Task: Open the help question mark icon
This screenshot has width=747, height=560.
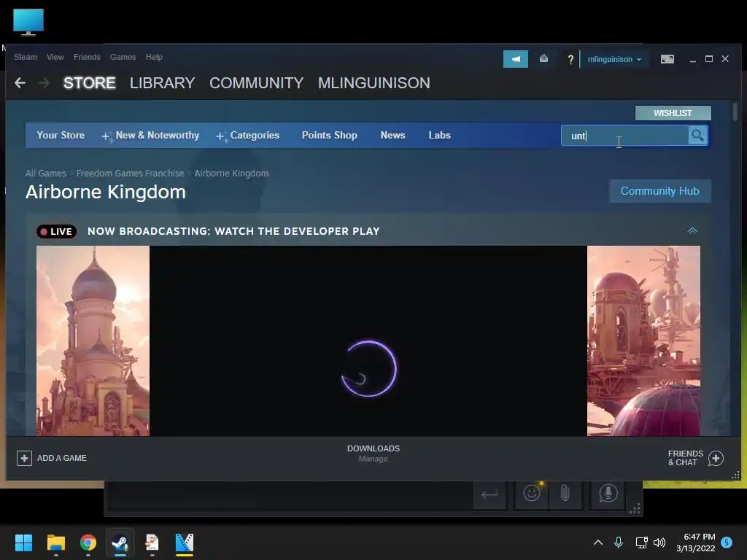Action: [x=570, y=60]
